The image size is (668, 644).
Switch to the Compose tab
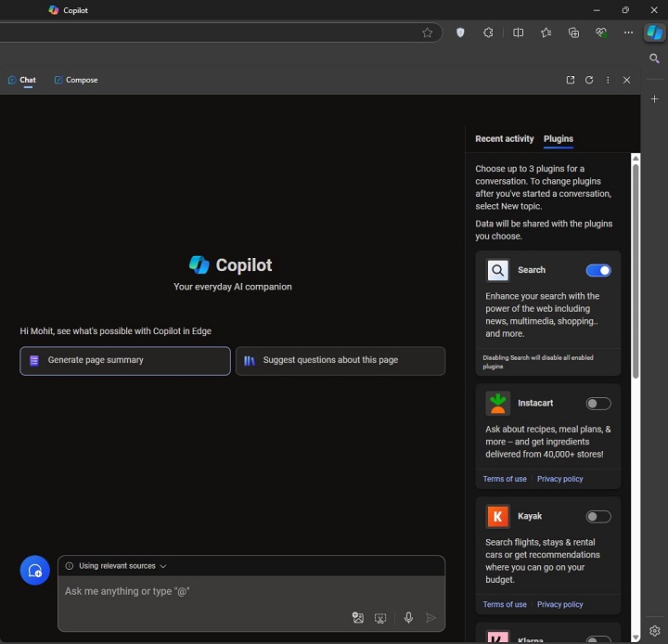(x=76, y=80)
